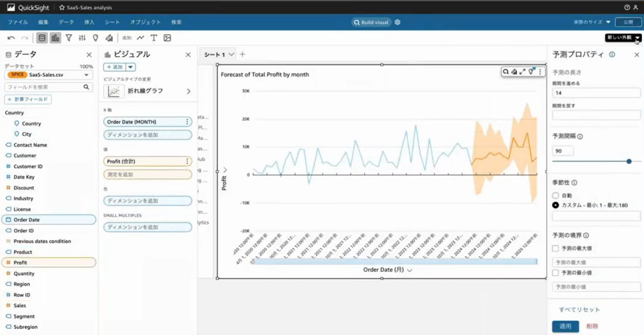Click info icon beside 予測間隔
644x335 pixels.
pyautogui.click(x=580, y=136)
